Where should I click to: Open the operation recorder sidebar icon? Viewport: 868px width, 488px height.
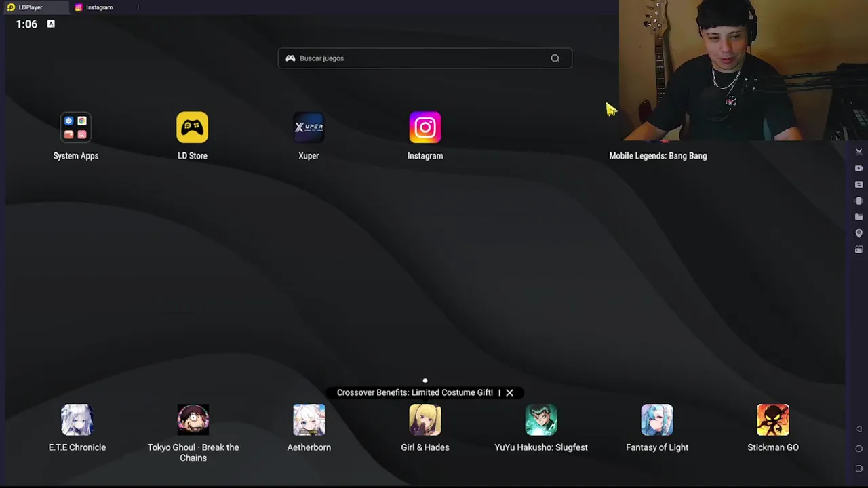pos(859,184)
